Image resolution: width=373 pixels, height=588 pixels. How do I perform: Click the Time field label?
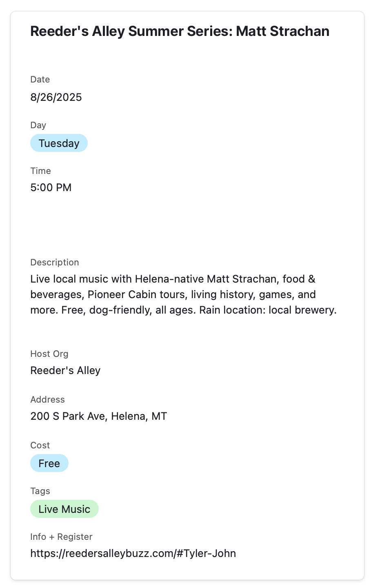[x=40, y=171]
